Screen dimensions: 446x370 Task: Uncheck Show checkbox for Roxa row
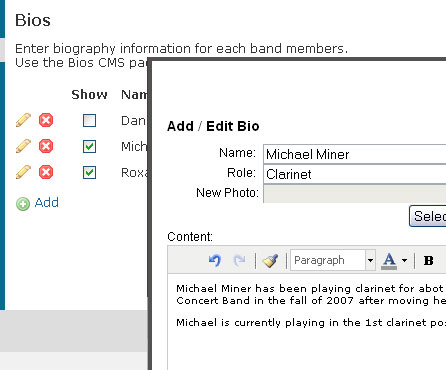click(89, 172)
